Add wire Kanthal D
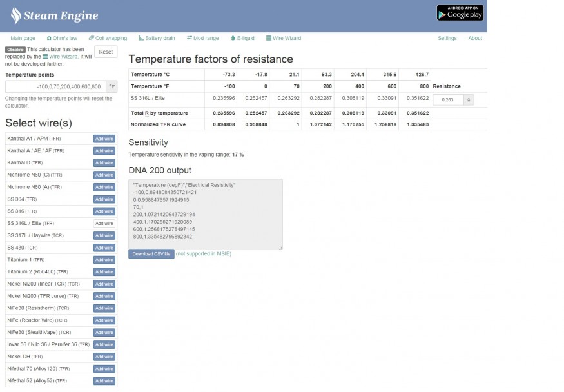564x392 pixels. (x=104, y=163)
